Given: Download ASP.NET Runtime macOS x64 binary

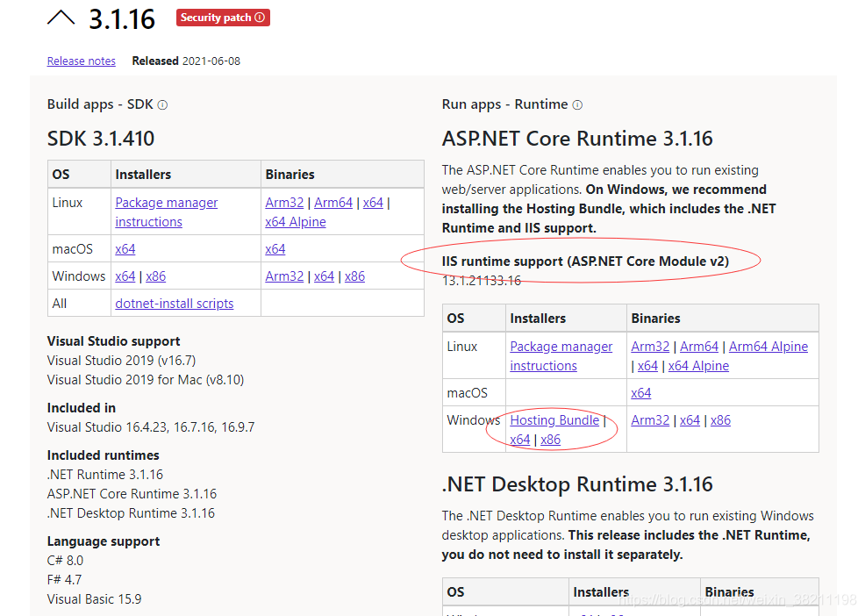Looking at the screenshot, I should 641,393.
